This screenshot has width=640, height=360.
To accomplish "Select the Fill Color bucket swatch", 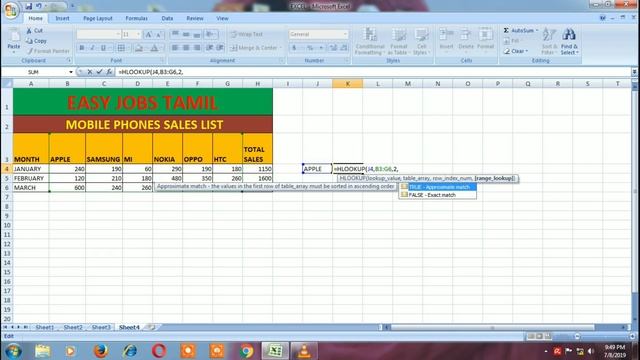I will [139, 48].
